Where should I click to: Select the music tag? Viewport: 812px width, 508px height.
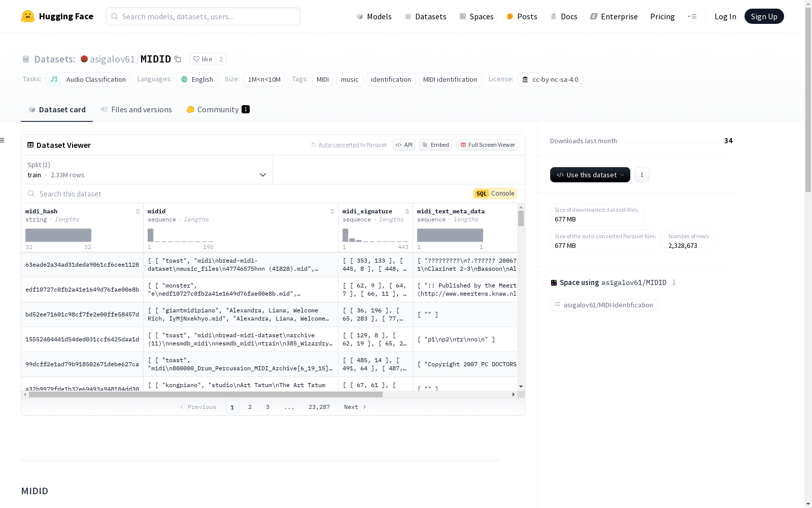tap(350, 79)
